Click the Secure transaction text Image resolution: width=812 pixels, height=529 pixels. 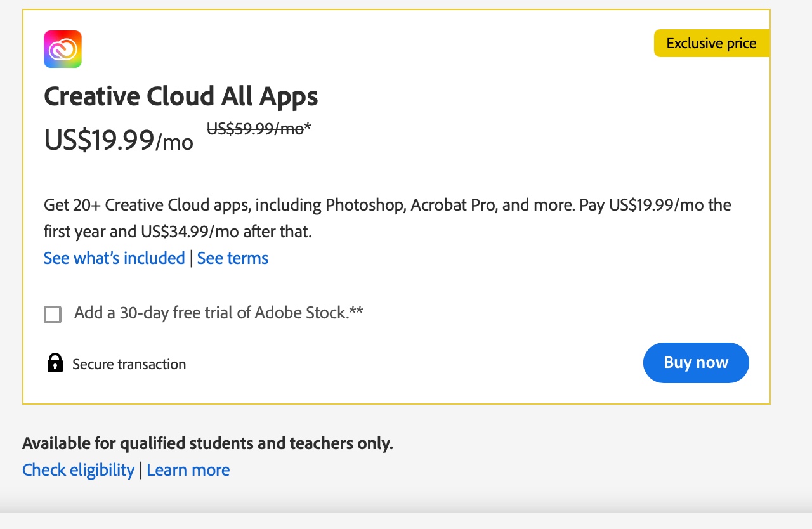(129, 364)
